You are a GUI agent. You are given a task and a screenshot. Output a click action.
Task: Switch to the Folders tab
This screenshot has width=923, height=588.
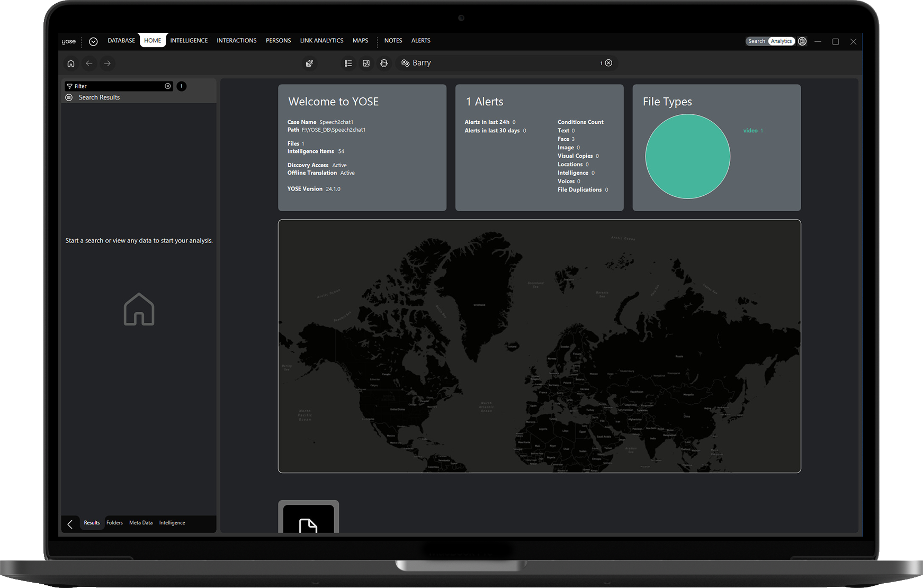click(114, 523)
